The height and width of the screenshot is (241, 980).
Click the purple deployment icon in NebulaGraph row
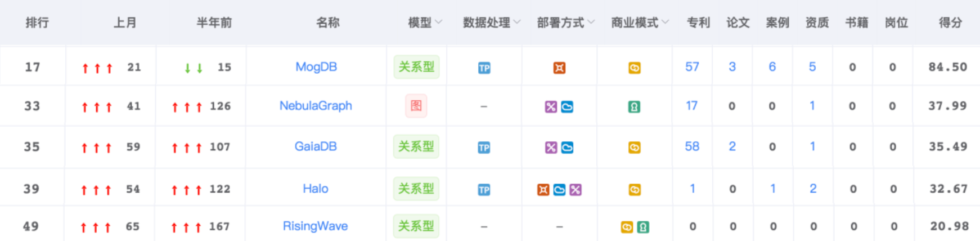pos(551,106)
